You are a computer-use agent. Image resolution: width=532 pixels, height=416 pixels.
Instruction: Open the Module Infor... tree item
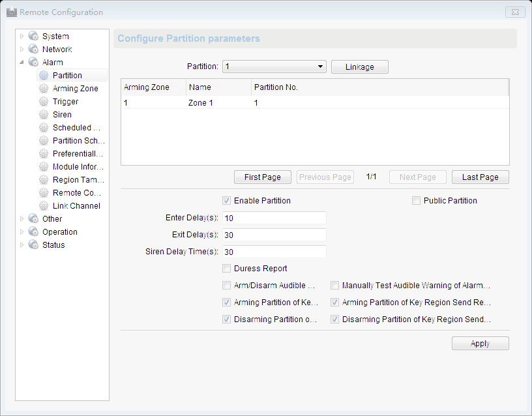point(78,167)
